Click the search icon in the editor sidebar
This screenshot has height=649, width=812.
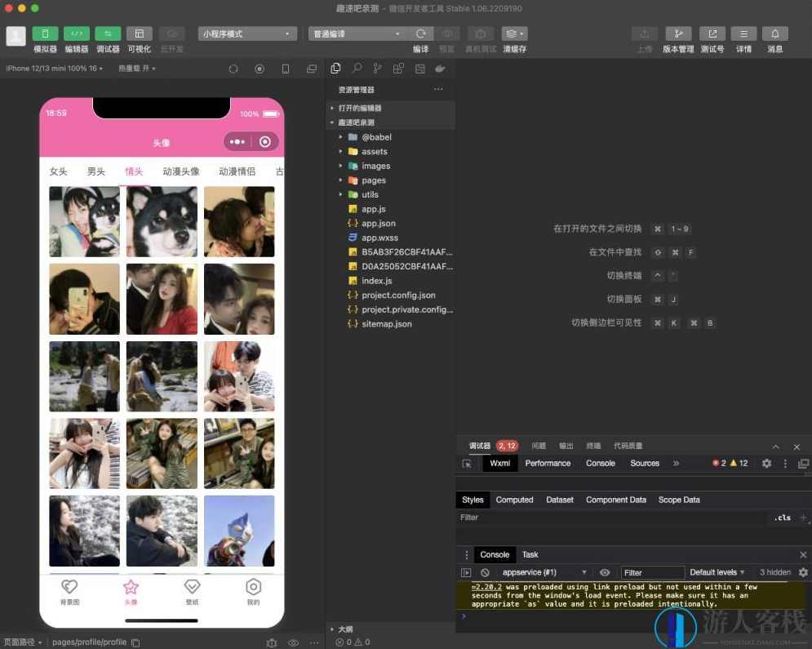tap(357, 69)
